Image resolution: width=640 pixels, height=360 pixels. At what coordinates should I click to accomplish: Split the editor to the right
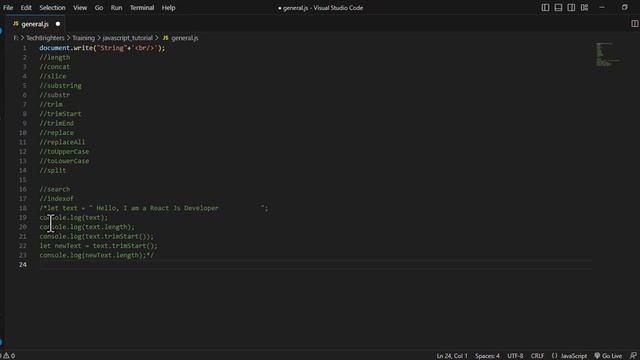tap(634, 24)
